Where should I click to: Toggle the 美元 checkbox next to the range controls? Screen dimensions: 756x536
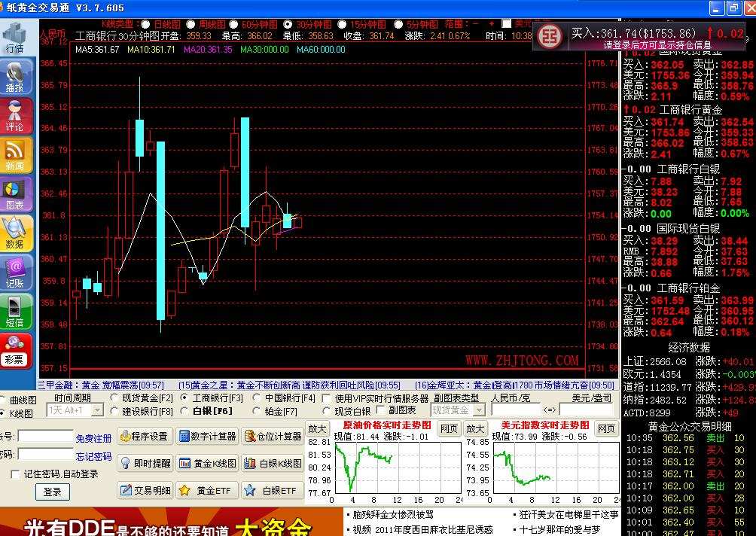[x=506, y=23]
